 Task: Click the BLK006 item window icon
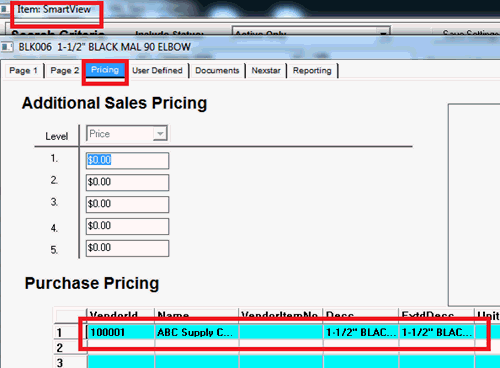point(7,47)
